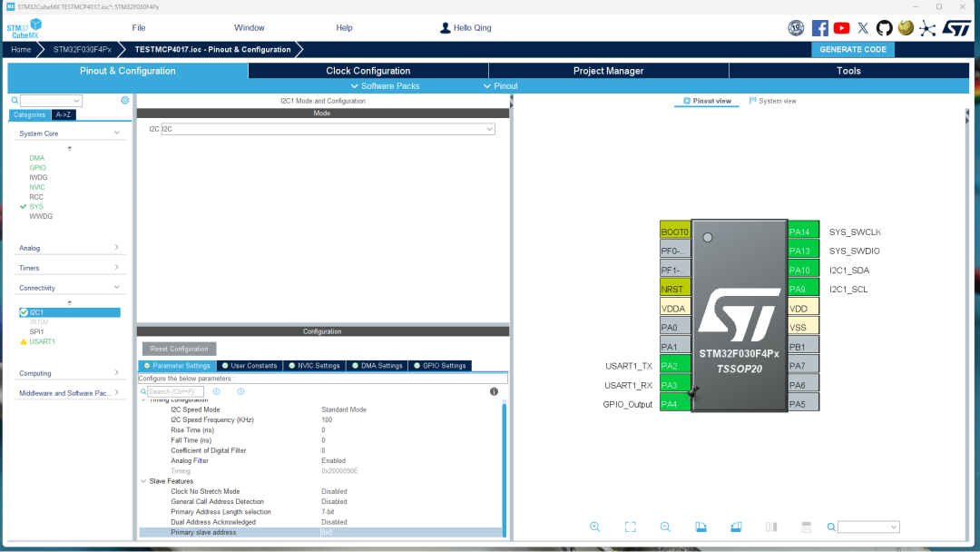This screenshot has width=980, height=552.
Task: Switch to the Tools tab
Action: [x=848, y=71]
